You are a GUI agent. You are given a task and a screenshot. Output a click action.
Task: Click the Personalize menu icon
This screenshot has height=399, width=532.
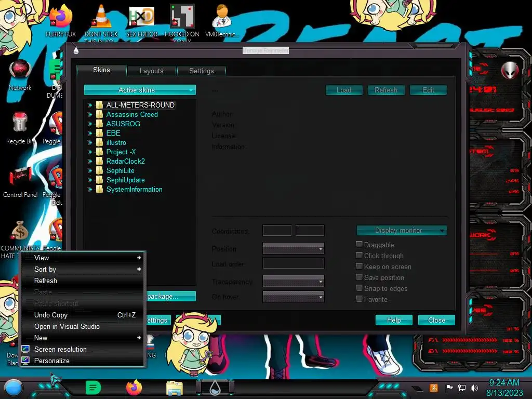[x=25, y=361]
